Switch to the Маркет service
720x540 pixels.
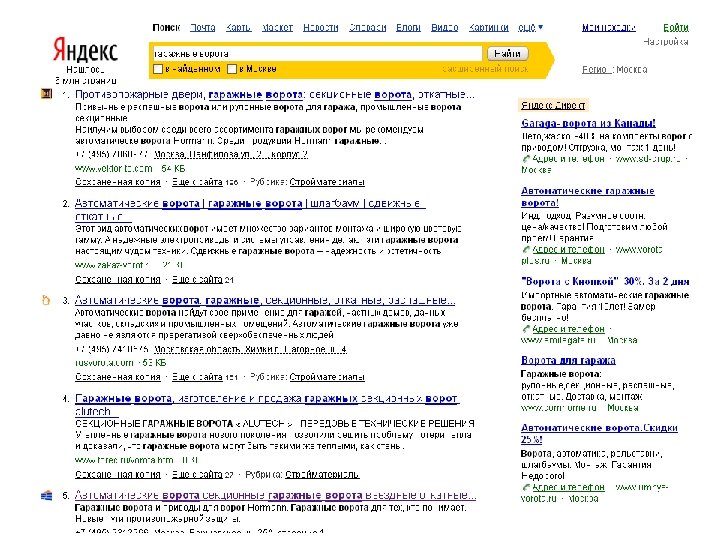pyautogui.click(x=277, y=28)
